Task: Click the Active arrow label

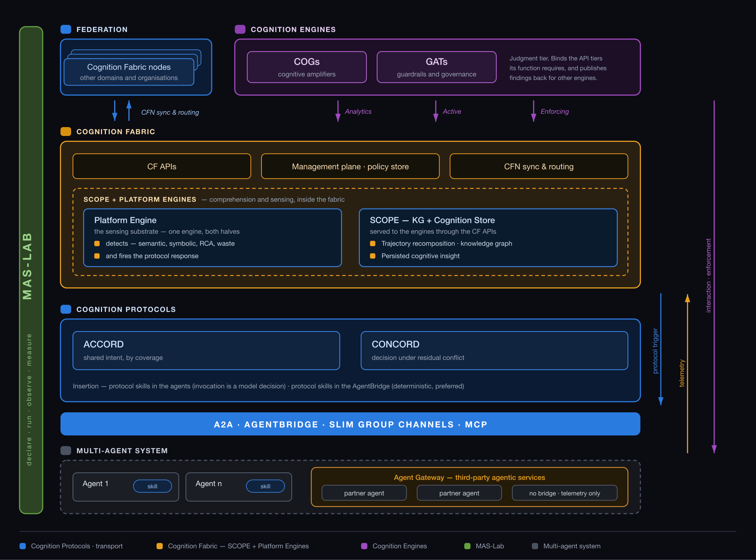Action: click(x=452, y=111)
